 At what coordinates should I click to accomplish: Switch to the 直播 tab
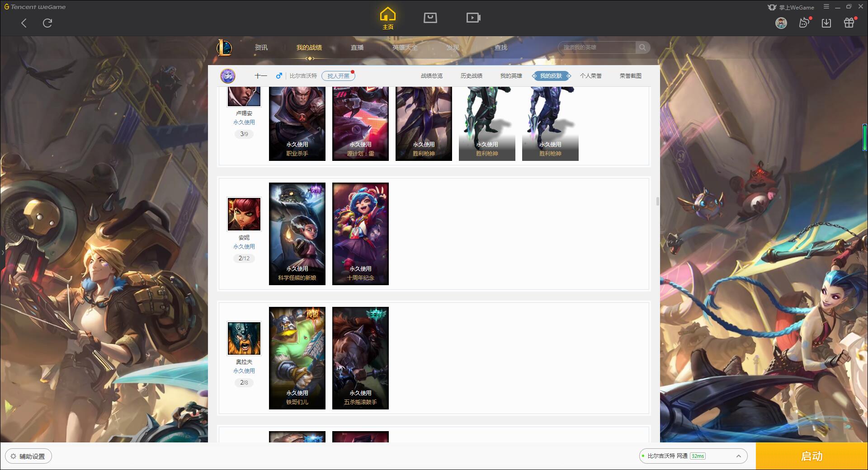coord(357,47)
